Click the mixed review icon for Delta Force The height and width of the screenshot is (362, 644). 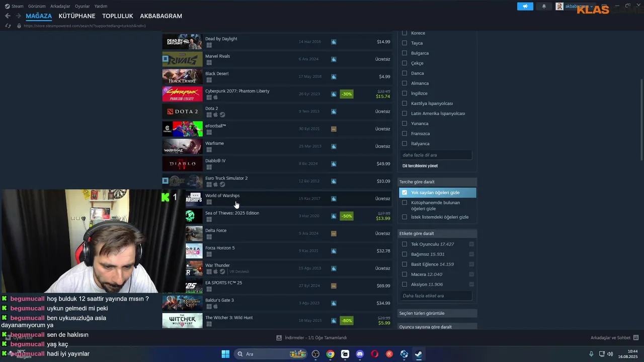(x=334, y=233)
